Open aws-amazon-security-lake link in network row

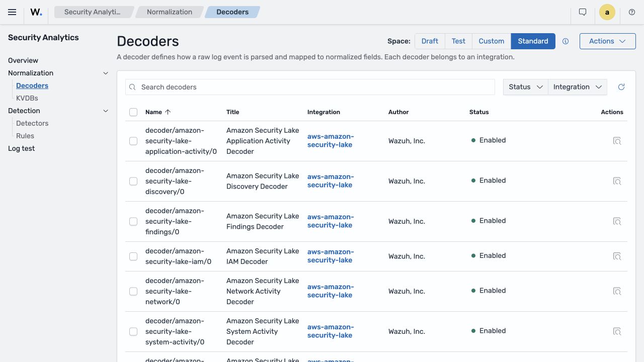coord(331,291)
